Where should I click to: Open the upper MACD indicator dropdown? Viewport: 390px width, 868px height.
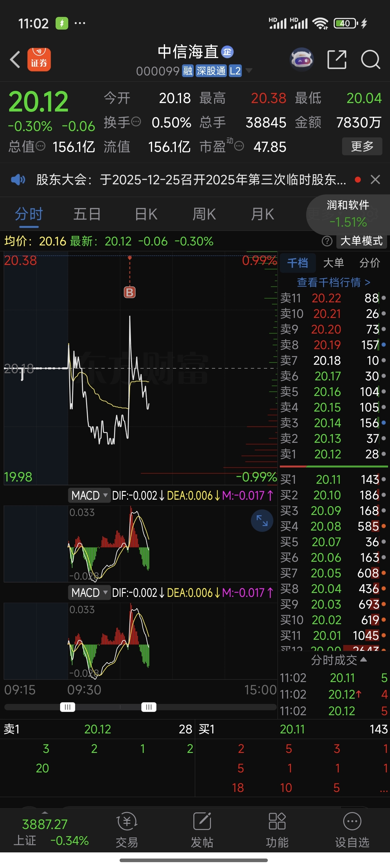click(89, 496)
